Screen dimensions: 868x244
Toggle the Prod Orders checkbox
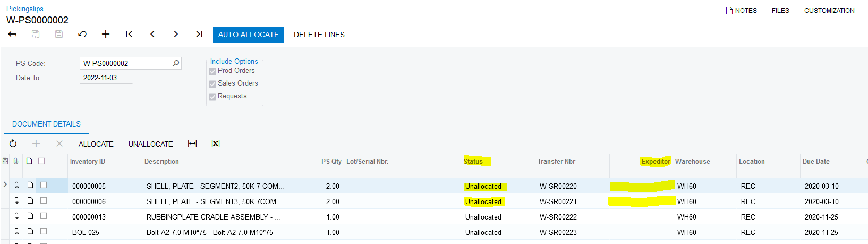(x=212, y=71)
